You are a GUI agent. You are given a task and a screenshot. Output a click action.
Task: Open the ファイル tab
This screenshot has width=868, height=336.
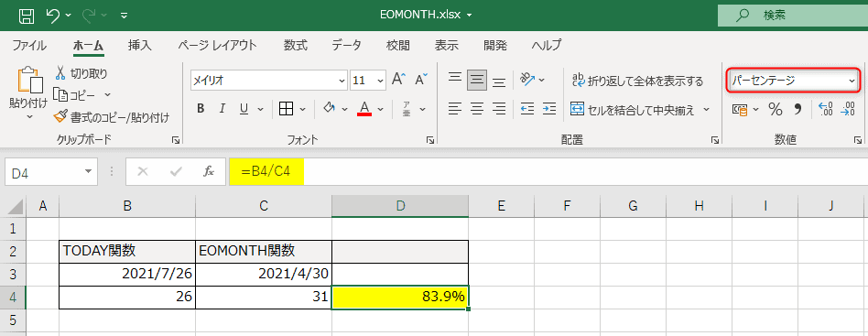point(28,46)
